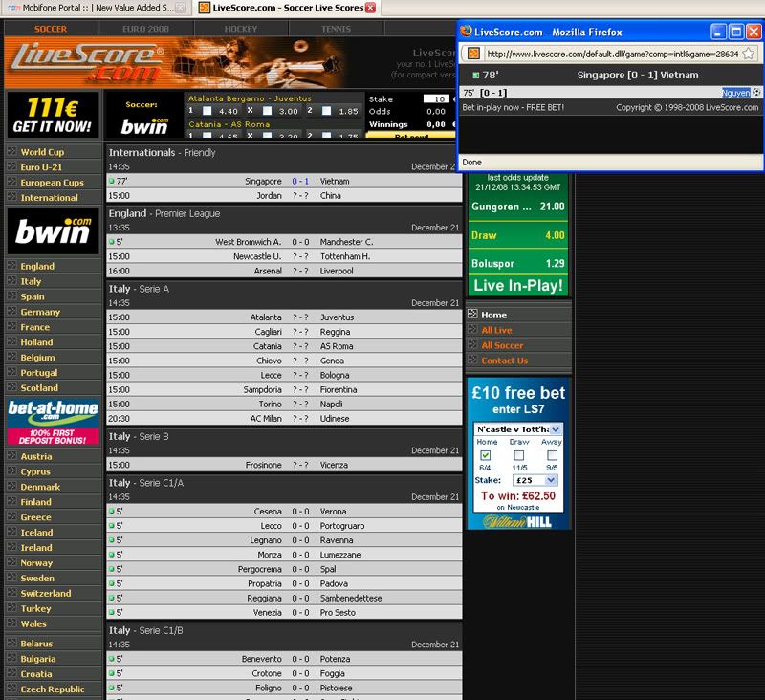Click the arrow icon beside Euro U-21
Screen dimensions: 765x700
click(11, 166)
